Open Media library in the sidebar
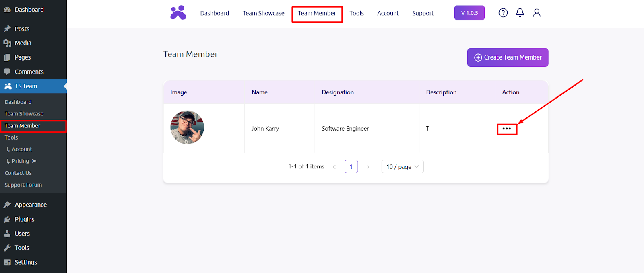The height and width of the screenshot is (273, 644). (23, 43)
